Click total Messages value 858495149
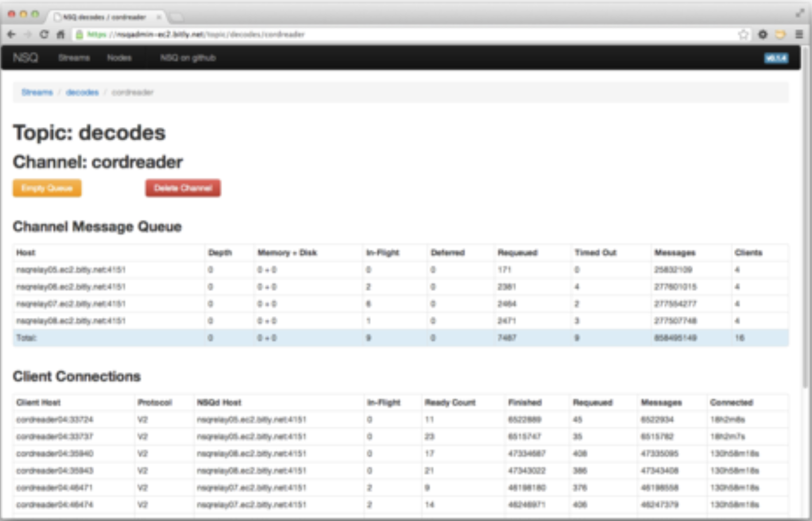 (675, 338)
